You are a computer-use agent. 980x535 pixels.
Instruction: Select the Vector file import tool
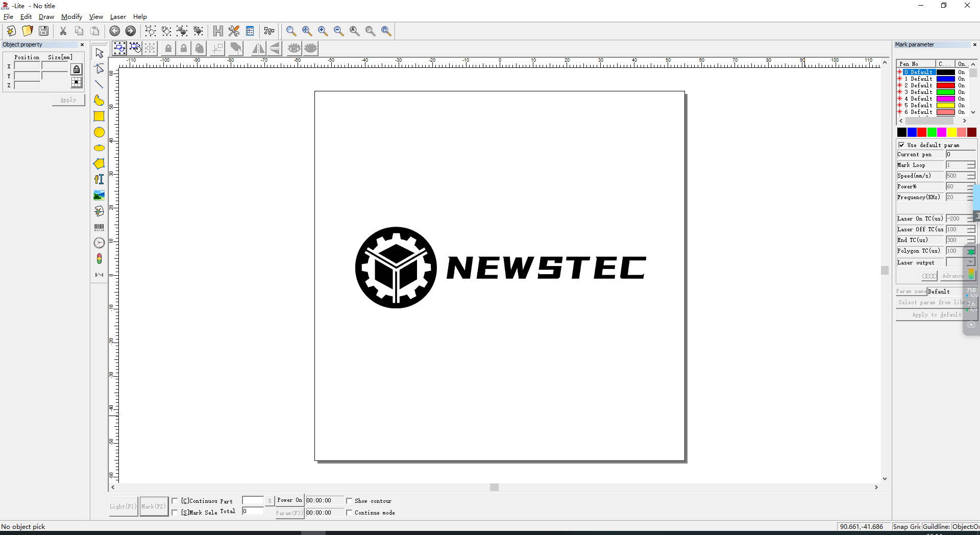pyautogui.click(x=99, y=211)
